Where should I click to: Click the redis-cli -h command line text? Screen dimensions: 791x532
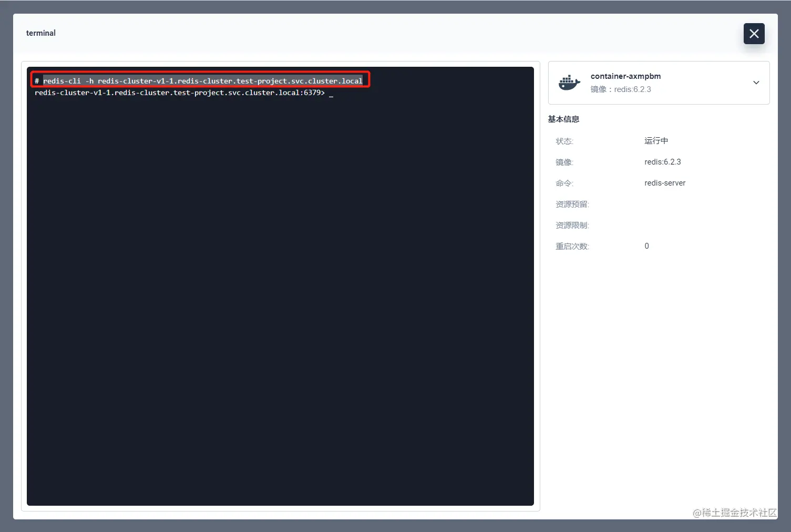coord(202,81)
